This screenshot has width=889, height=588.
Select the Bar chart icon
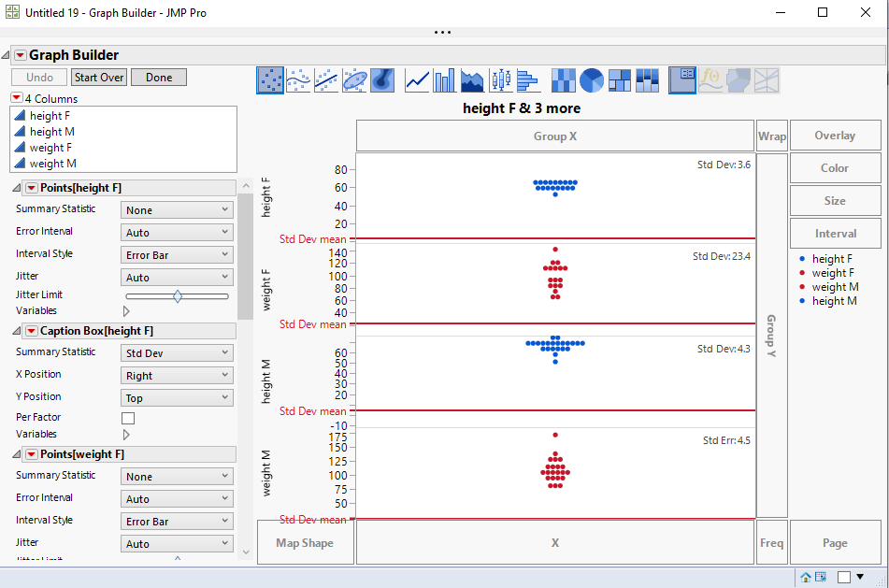pos(445,80)
